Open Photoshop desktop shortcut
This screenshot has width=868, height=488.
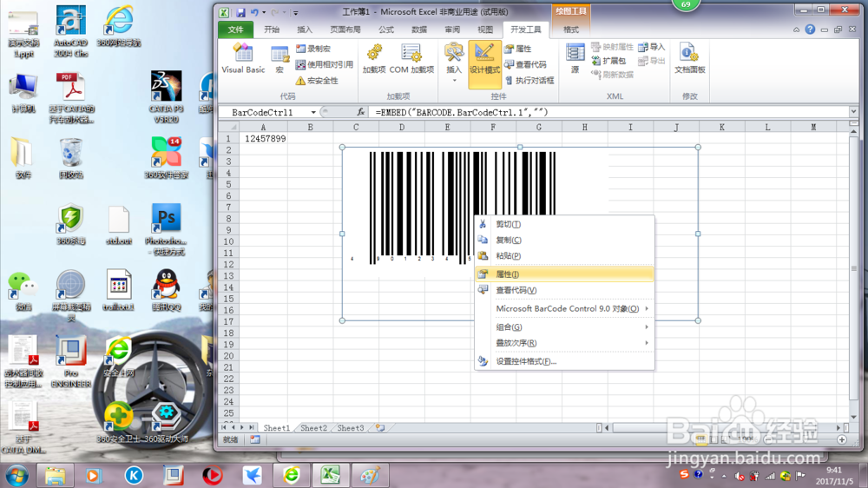[x=166, y=229]
